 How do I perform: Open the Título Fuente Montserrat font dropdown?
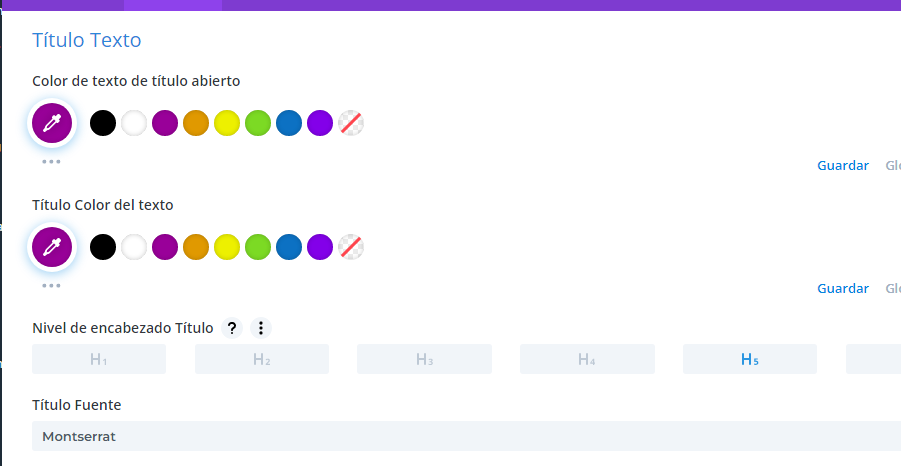pos(467,436)
